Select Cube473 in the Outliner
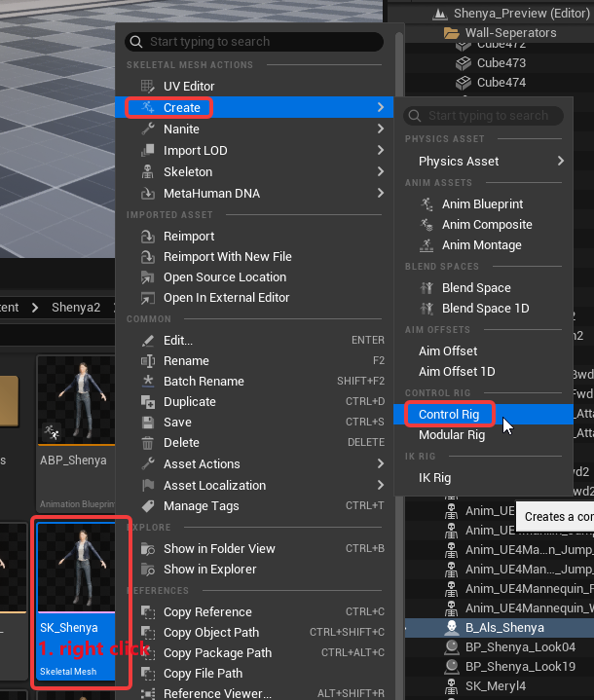The height and width of the screenshot is (700, 594). (x=501, y=63)
